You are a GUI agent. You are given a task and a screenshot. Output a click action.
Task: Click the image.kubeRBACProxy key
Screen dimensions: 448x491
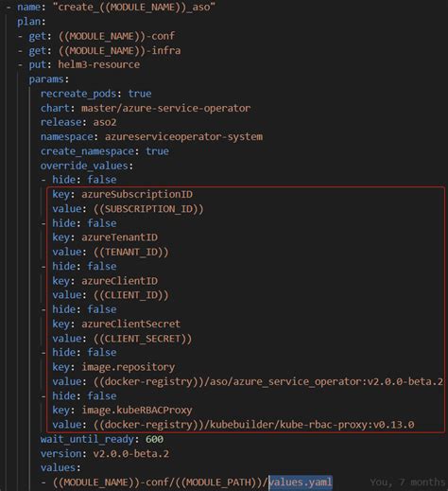coord(137,410)
